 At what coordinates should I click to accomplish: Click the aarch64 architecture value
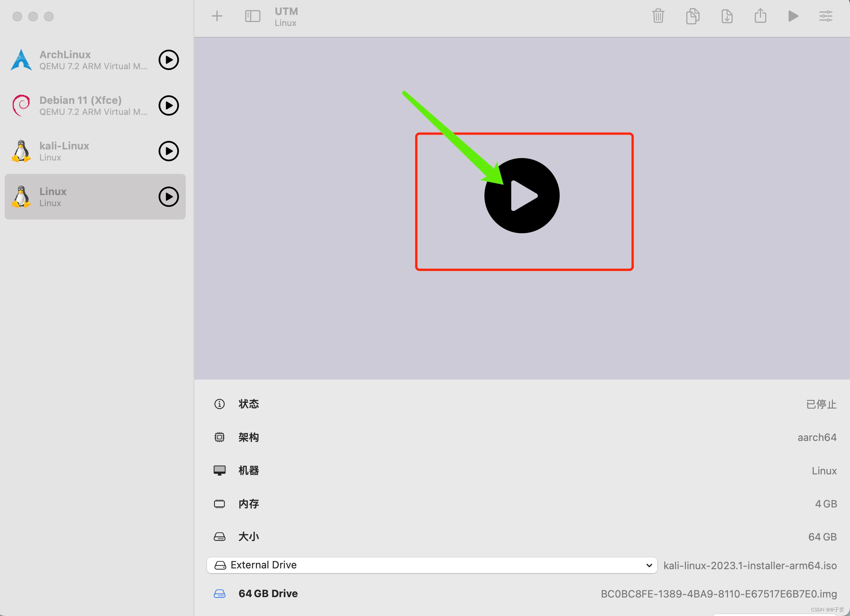click(x=817, y=437)
